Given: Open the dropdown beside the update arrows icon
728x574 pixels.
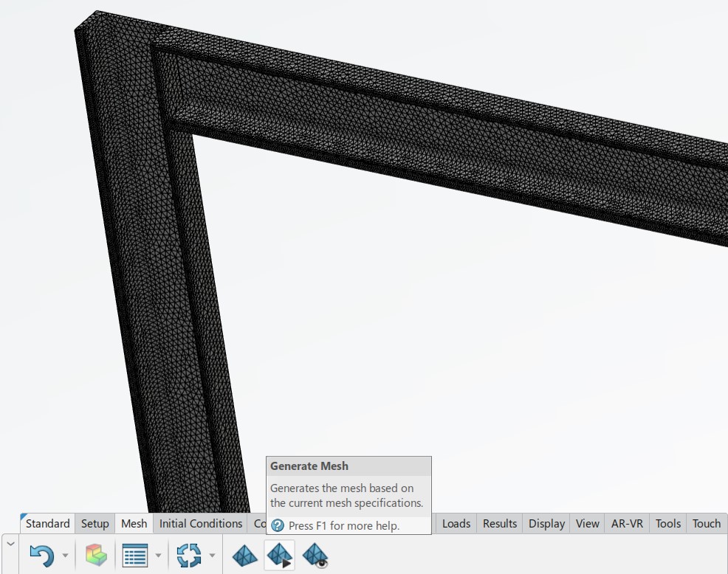Looking at the screenshot, I should click(212, 555).
